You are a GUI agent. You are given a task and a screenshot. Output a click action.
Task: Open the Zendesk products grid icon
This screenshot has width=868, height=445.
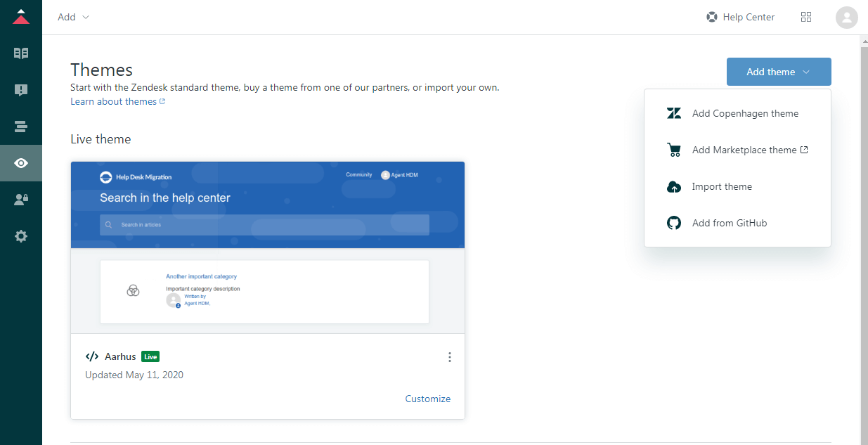click(806, 16)
